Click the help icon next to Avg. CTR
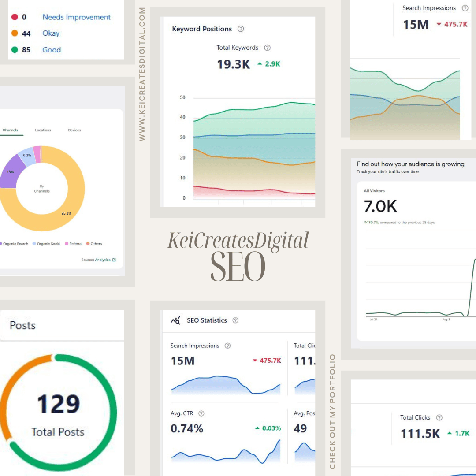 pos(201,413)
